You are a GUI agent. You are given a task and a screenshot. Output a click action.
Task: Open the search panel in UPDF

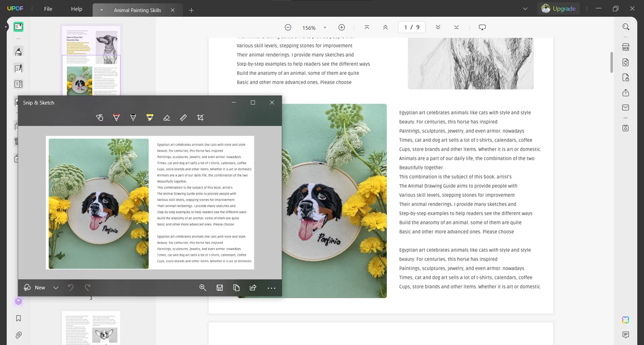click(x=627, y=26)
